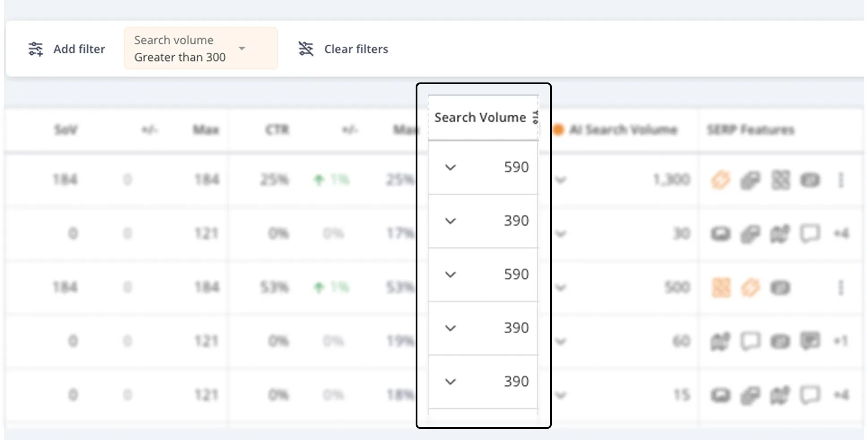Select the speech bubble SERP feature icon in fourth row

[750, 341]
